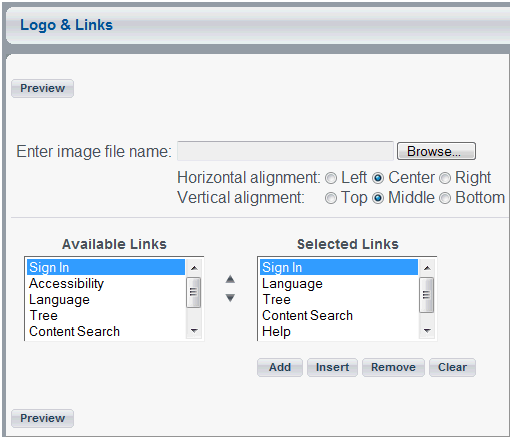Move selected link down with down arrow
Screen dimensions: 512x439
[230, 298]
